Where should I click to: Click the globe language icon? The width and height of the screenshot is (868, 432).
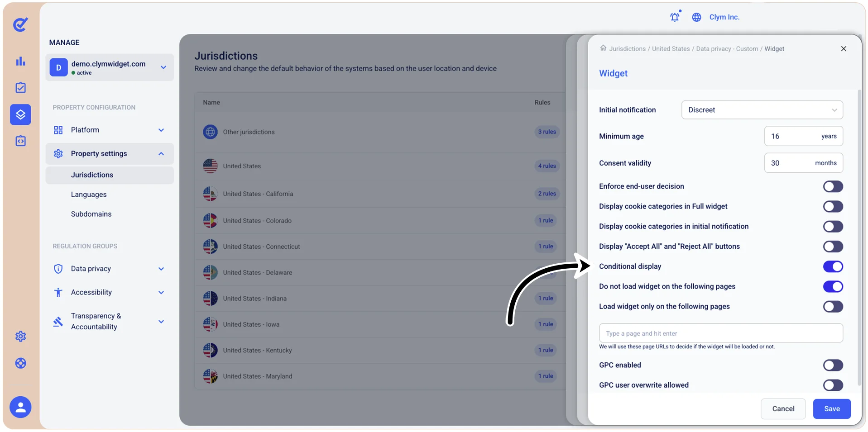696,17
